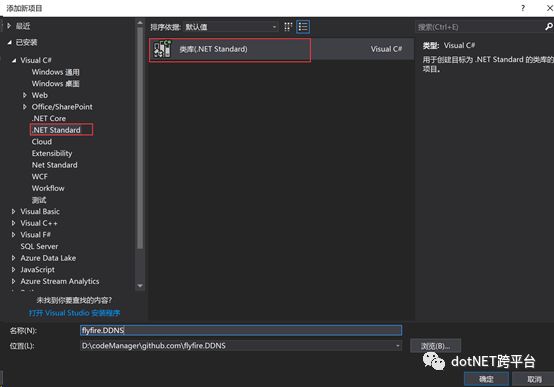This screenshot has height=387, width=554.
Task: Click the 取消 (Cancel) button
Action: 534,379
